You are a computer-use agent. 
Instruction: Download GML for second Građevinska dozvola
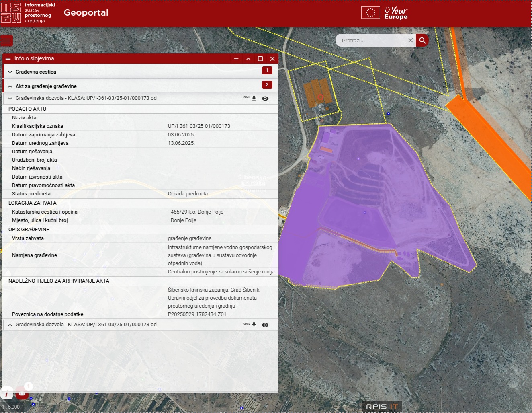click(x=254, y=325)
